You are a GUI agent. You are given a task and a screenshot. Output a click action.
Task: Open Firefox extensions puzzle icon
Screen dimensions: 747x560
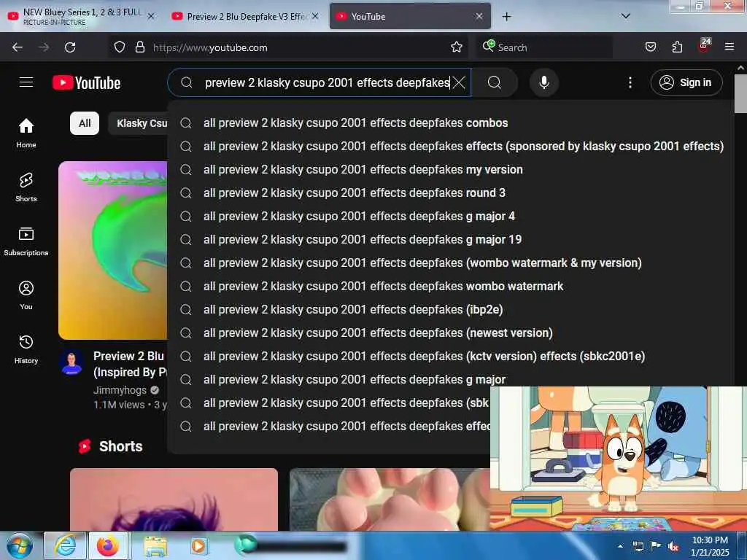pos(677,47)
